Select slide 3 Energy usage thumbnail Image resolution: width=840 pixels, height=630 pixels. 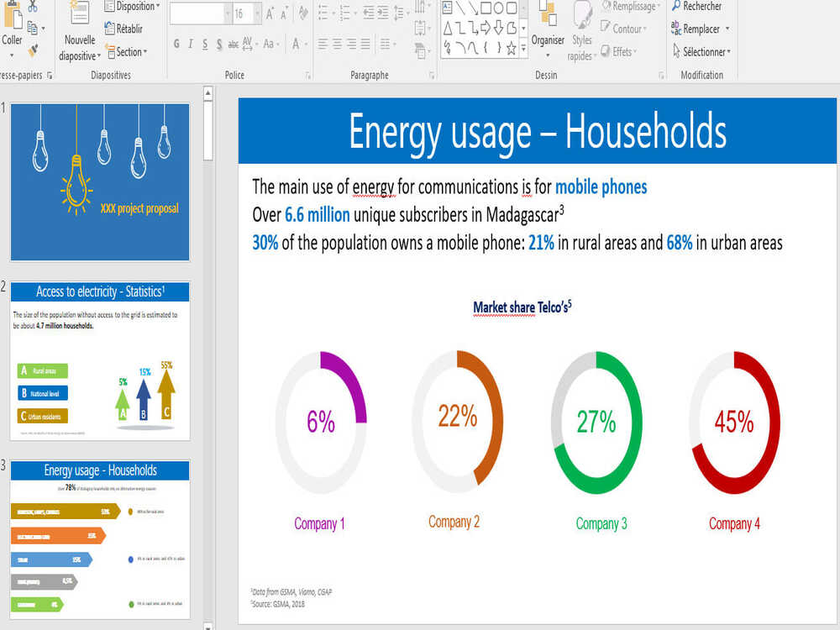pyautogui.click(x=100, y=540)
